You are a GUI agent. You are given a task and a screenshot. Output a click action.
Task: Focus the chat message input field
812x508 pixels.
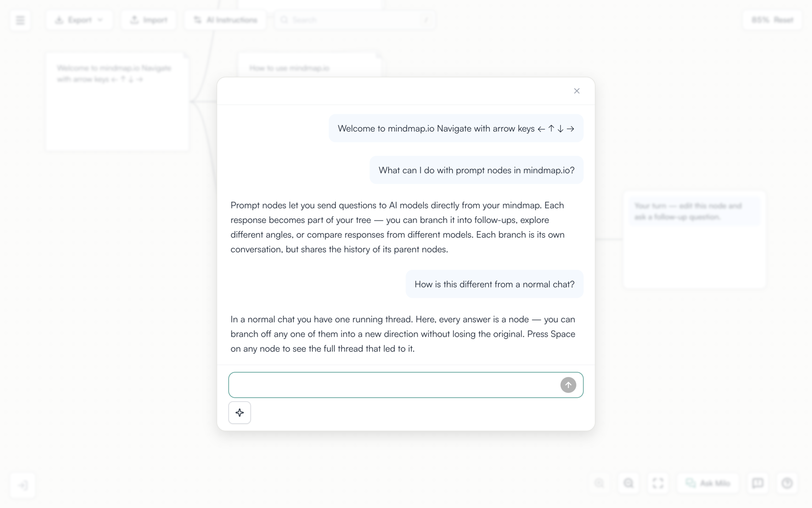click(405, 385)
